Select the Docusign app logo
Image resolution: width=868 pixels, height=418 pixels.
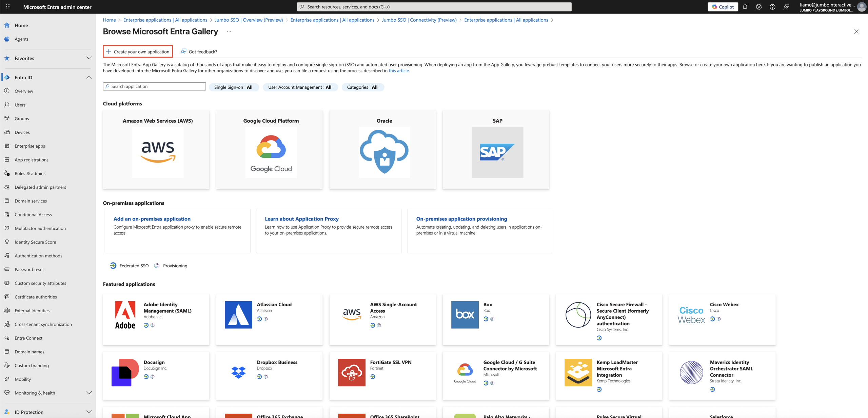pyautogui.click(x=125, y=372)
